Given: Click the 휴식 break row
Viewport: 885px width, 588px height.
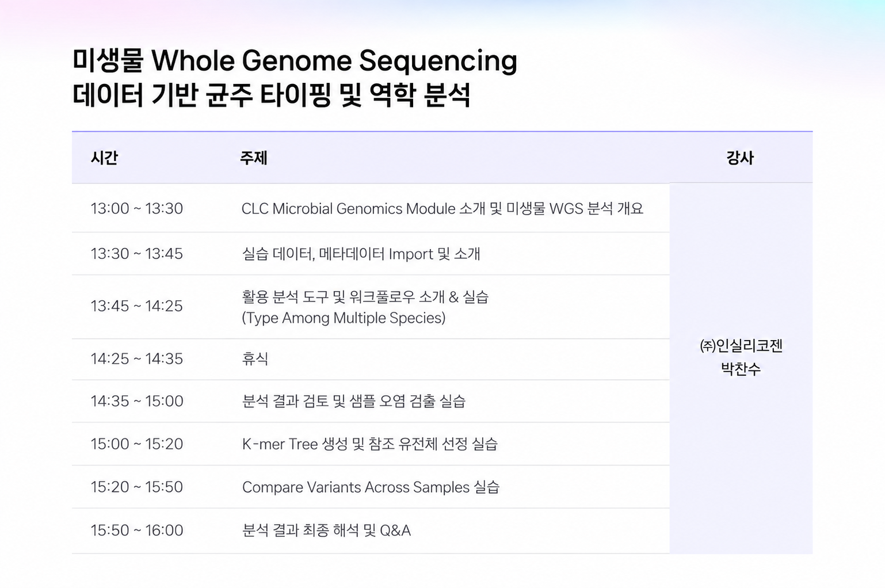Looking at the screenshot, I should point(371,359).
